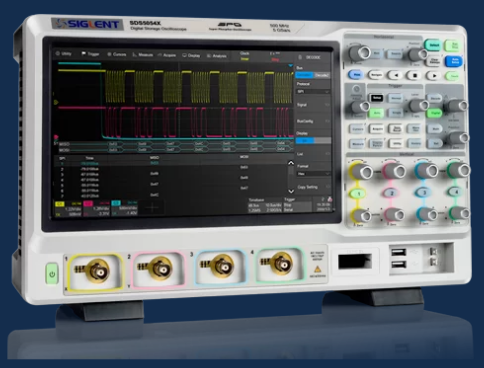The width and height of the screenshot is (484, 368).
Task: Open the cyan C3 channel info box
Action: coord(124,209)
